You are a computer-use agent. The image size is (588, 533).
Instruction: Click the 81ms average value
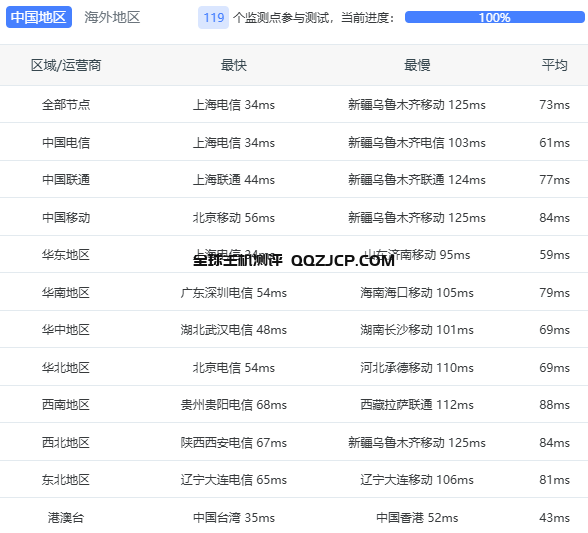[554, 480]
